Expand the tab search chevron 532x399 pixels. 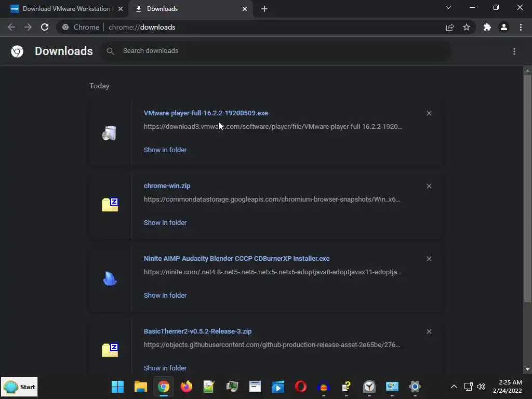click(x=448, y=7)
